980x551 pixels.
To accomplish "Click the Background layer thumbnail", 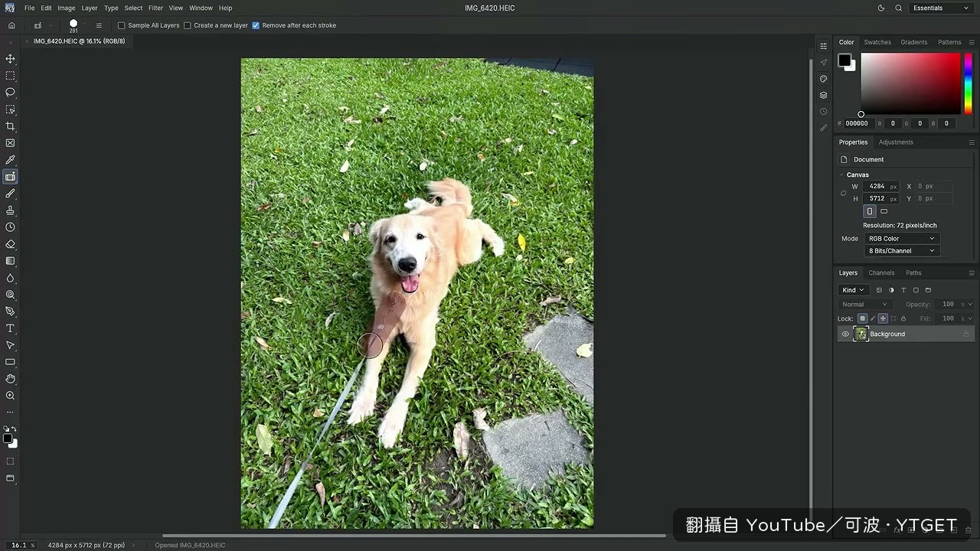I will click(x=861, y=334).
